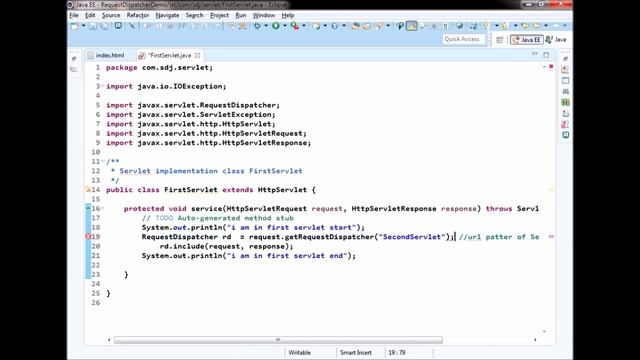Switch to the index.html editor tab
Screen dimensions: 640x360
click(x=106, y=55)
